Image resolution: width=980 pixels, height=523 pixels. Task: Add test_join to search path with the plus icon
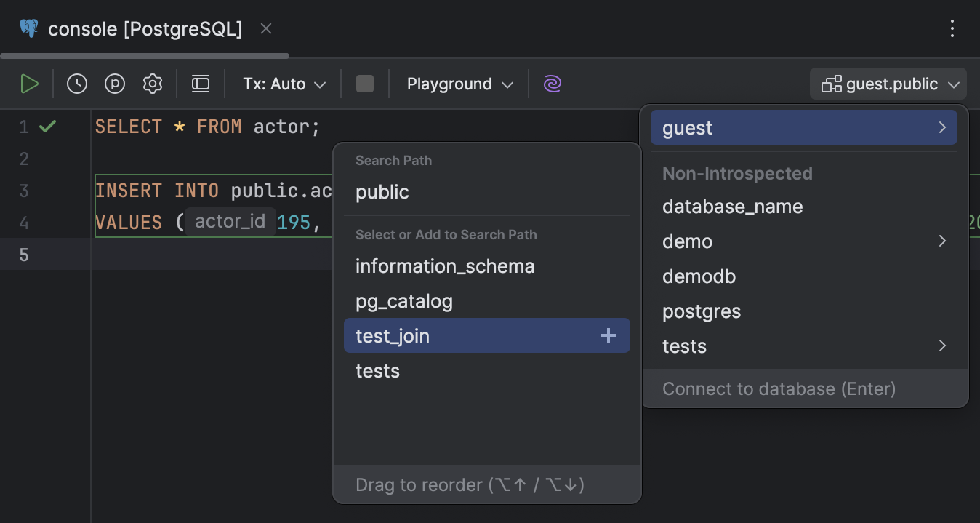pos(607,335)
